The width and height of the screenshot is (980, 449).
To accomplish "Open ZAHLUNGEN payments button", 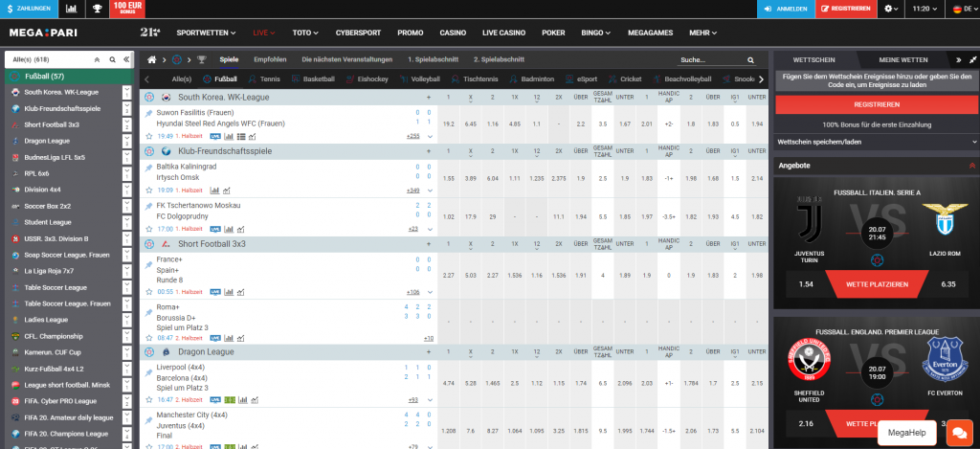I will [30, 9].
